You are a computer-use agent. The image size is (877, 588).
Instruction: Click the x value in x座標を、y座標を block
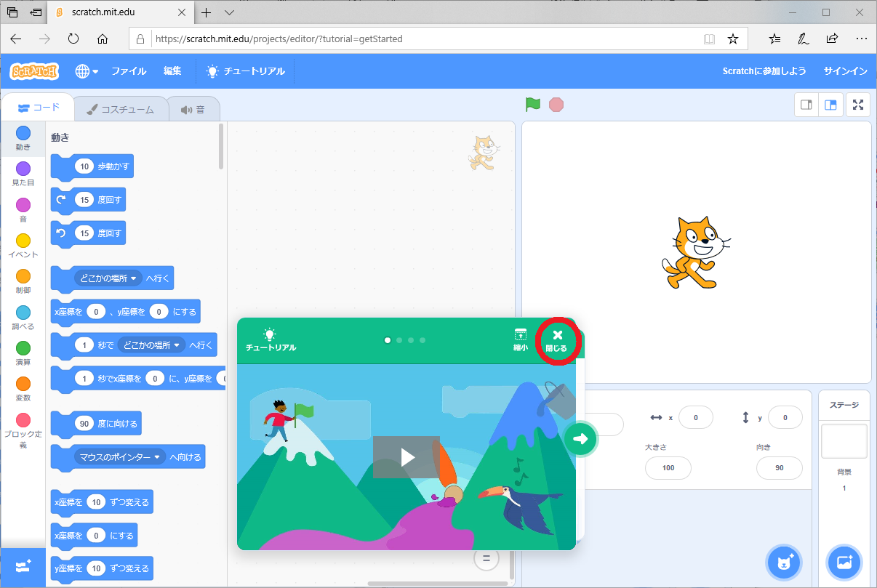tap(96, 312)
